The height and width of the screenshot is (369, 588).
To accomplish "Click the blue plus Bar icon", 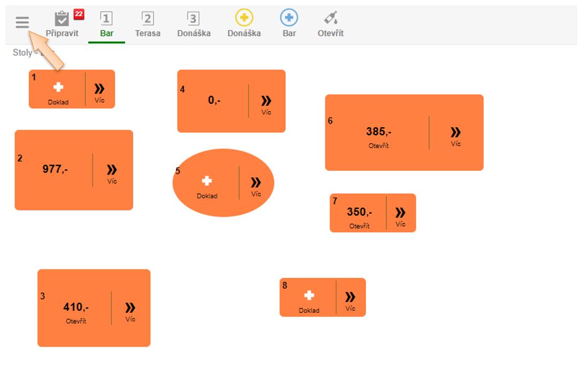I will coord(289,18).
